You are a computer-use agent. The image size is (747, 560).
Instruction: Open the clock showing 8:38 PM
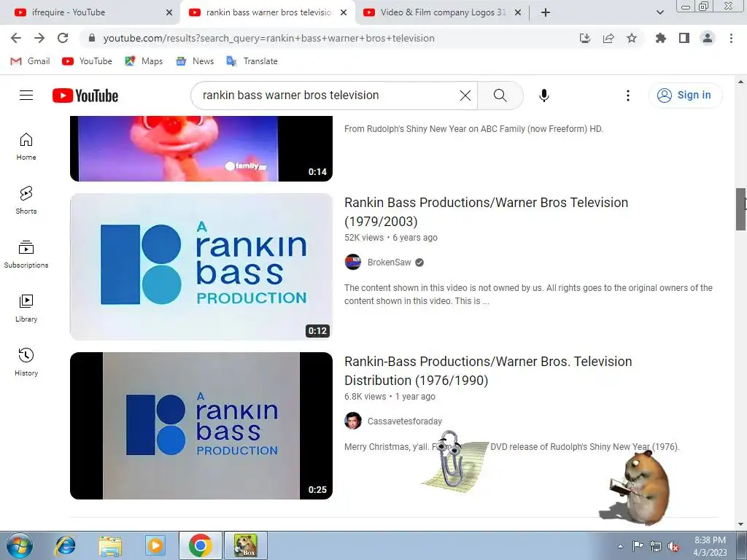pos(710,546)
